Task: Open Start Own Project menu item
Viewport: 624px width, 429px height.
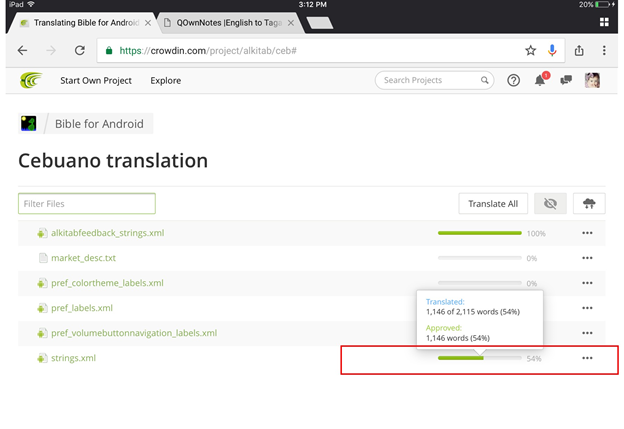Action: [96, 80]
